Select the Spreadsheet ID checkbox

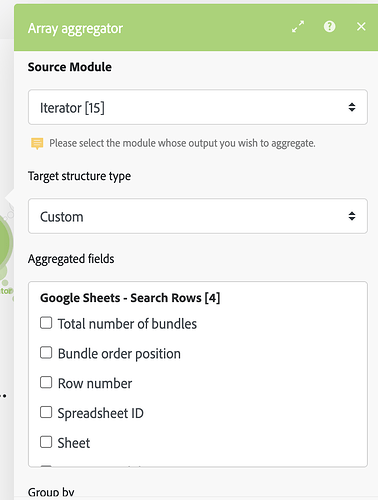coord(46,412)
